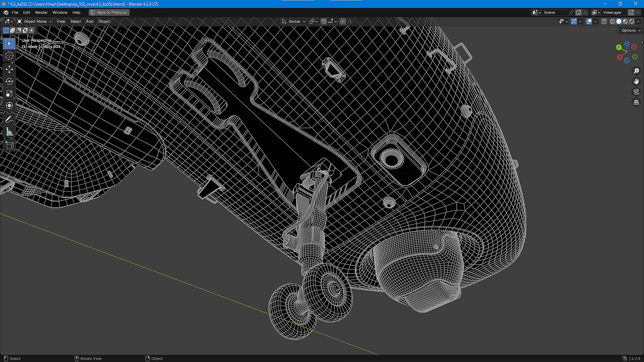Open Global transform orientation dropdown

(x=293, y=21)
